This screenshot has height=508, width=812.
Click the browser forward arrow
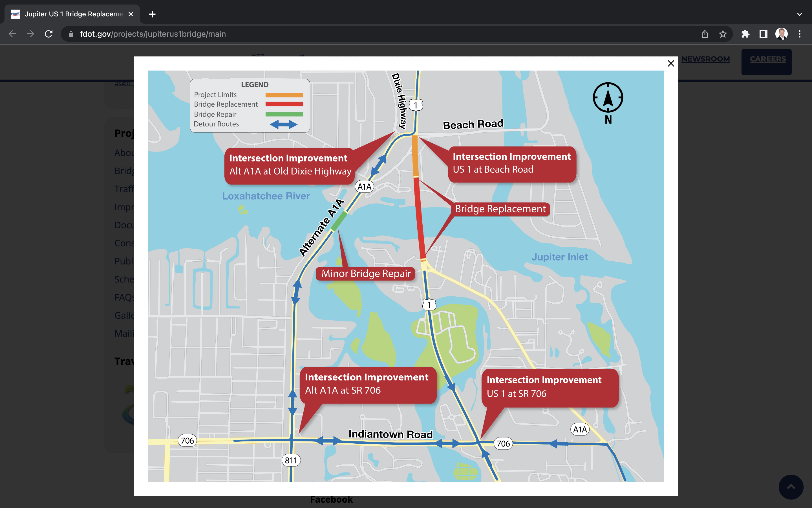(30, 34)
